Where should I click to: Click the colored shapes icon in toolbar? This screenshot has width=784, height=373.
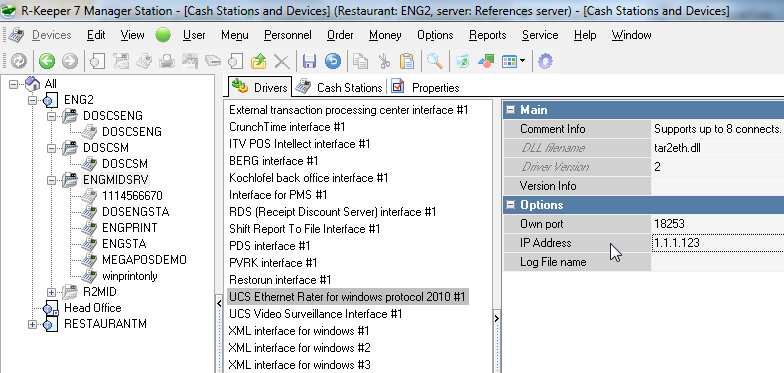(x=486, y=61)
